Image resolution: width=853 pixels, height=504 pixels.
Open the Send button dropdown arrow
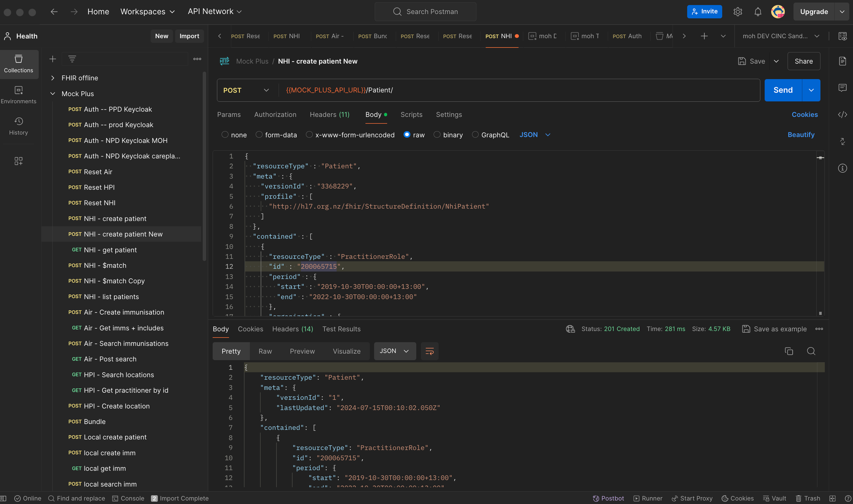click(811, 90)
